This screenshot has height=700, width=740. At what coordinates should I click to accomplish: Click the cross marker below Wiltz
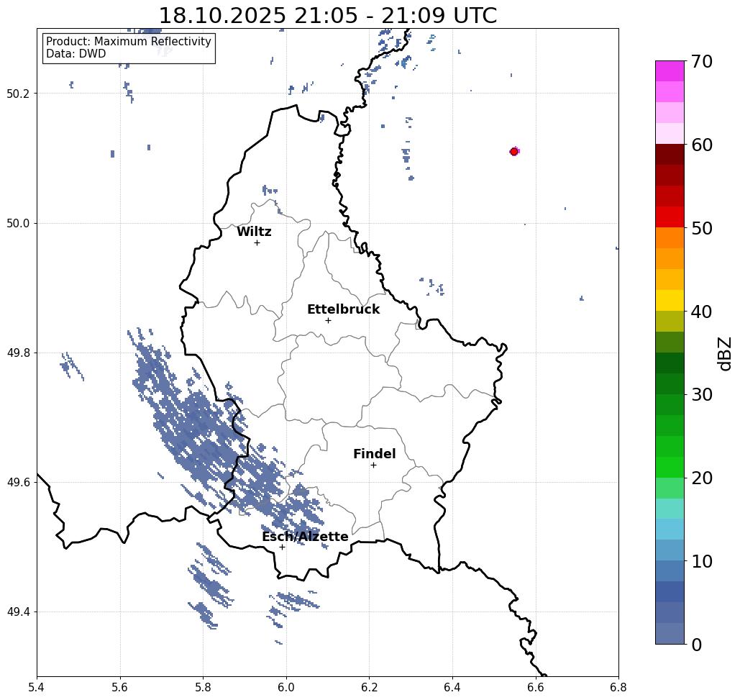click(257, 243)
